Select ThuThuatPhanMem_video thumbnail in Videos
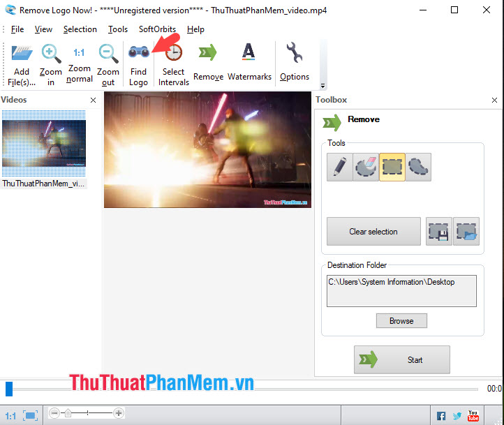The image size is (504, 425). pyautogui.click(x=44, y=143)
